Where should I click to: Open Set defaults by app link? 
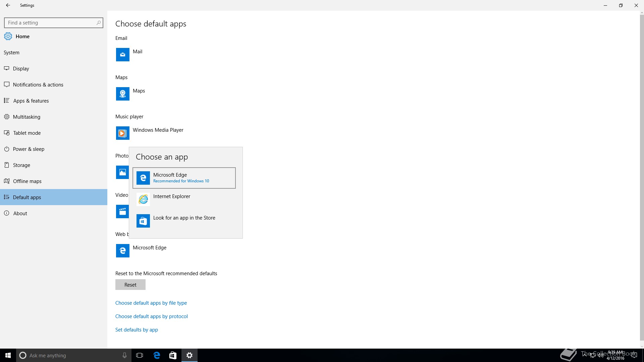[x=137, y=330]
